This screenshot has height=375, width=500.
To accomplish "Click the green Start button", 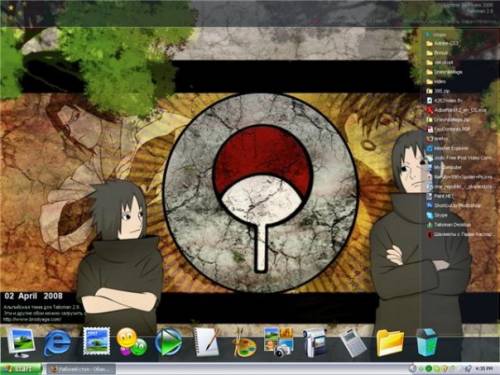I will pyautogui.click(x=21, y=369).
